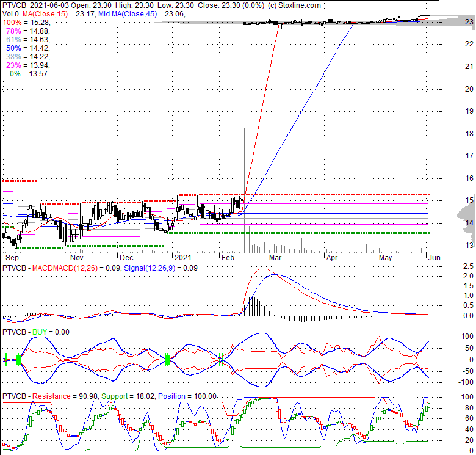Screen dimensions: 476x455
Task: Click price axis value 18
Action: pos(469,133)
